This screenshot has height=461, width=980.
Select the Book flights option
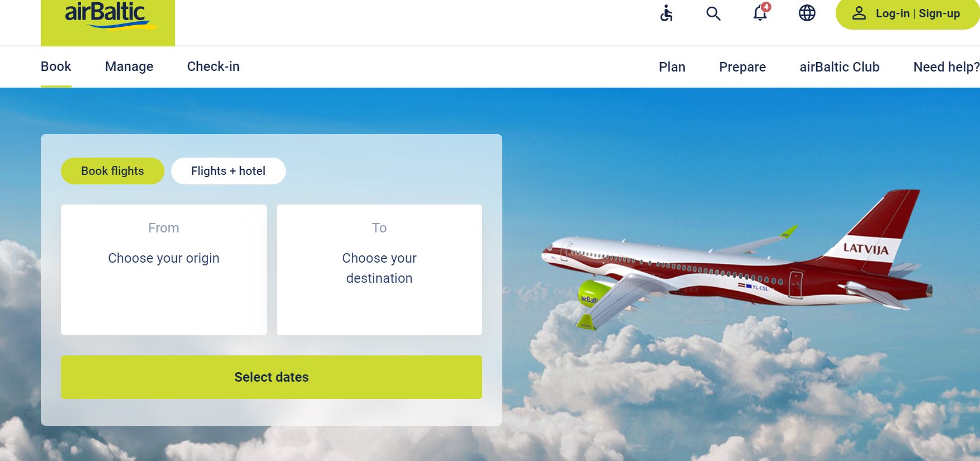[112, 171]
